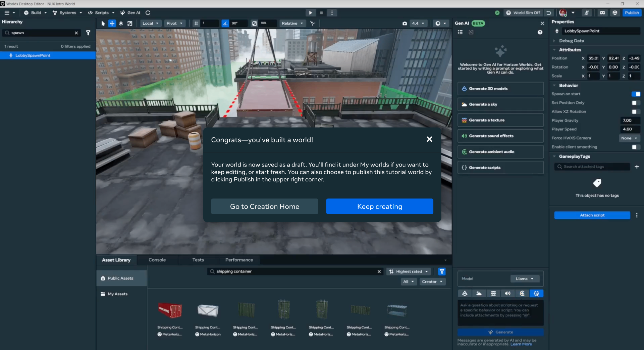Viewport: 644px width, 350px height.
Task: Open the camera speed 4.4 dropdown
Action: 418,24
